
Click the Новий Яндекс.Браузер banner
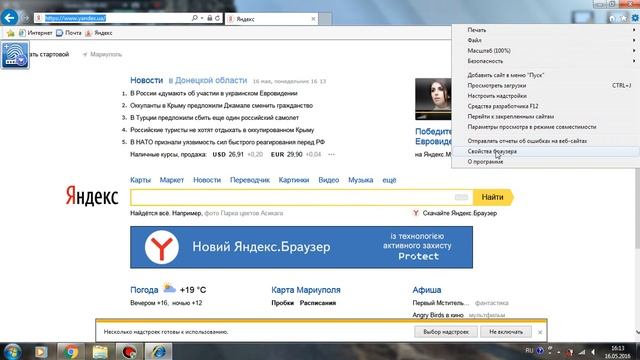coord(301,247)
